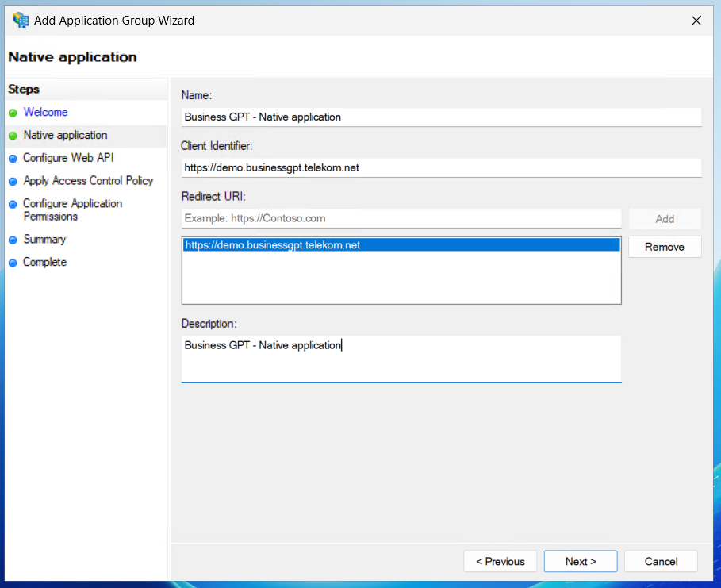The image size is (721, 588).
Task: Click the Add redirect URI button
Action: [x=665, y=219]
